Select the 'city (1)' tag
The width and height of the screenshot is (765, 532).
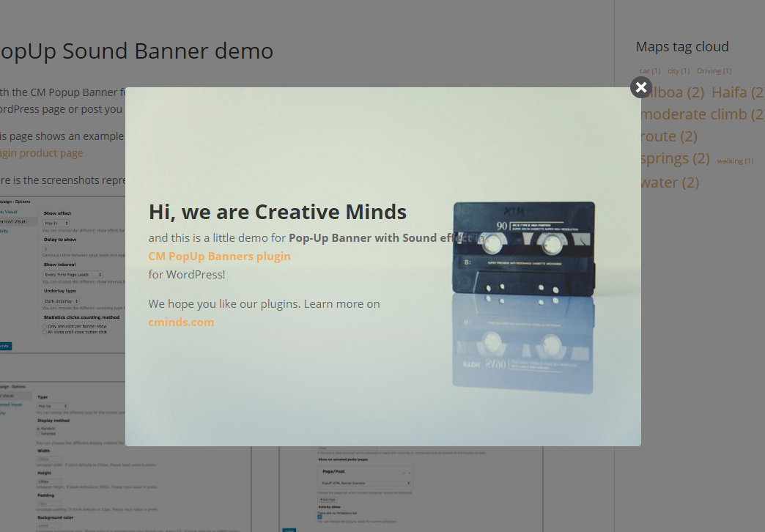click(x=679, y=71)
